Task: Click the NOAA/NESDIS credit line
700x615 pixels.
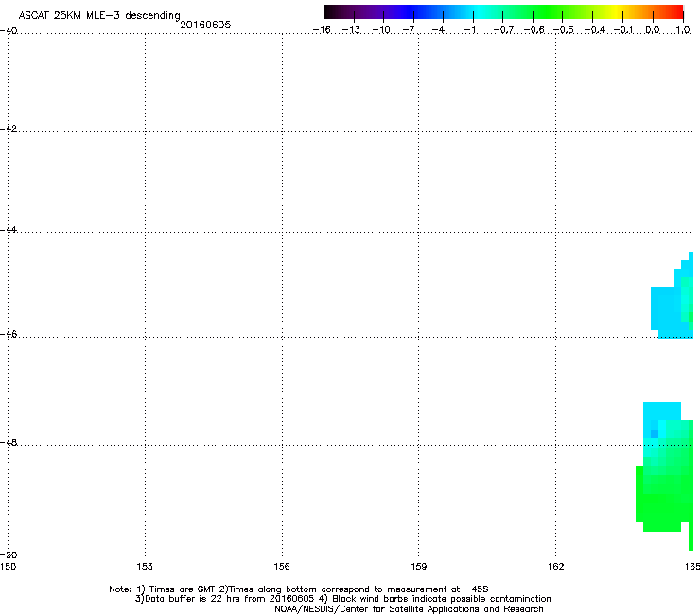Action: coord(409,609)
